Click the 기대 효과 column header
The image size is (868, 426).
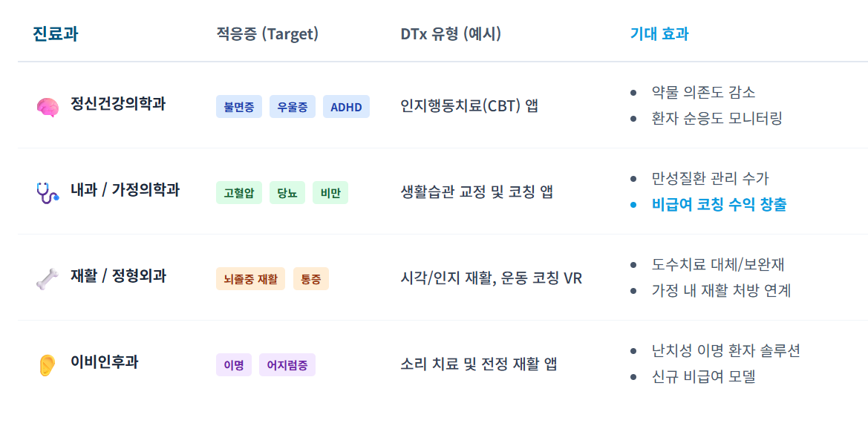pyautogui.click(x=659, y=34)
